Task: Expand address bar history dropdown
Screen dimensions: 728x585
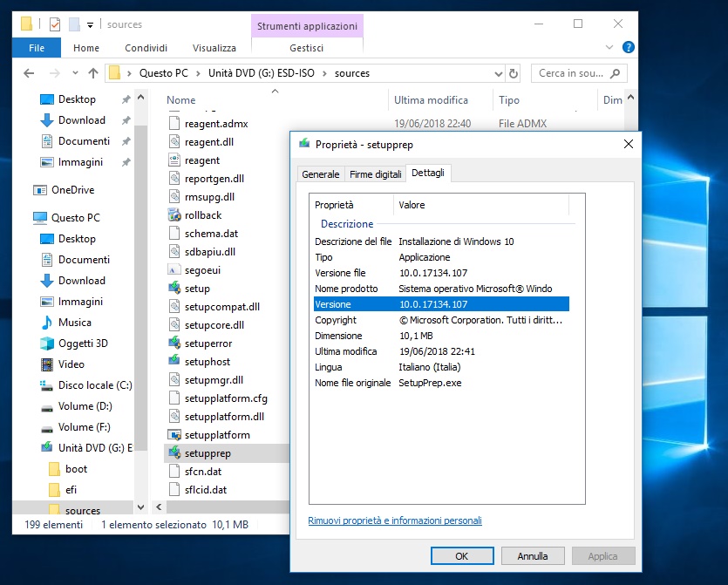Action: [499, 73]
